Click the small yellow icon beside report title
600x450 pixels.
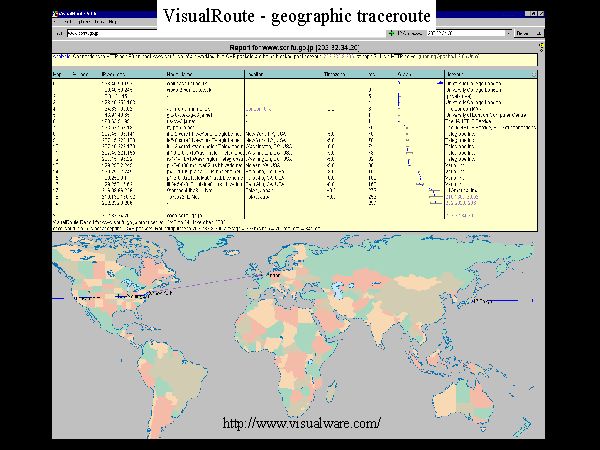(541, 47)
